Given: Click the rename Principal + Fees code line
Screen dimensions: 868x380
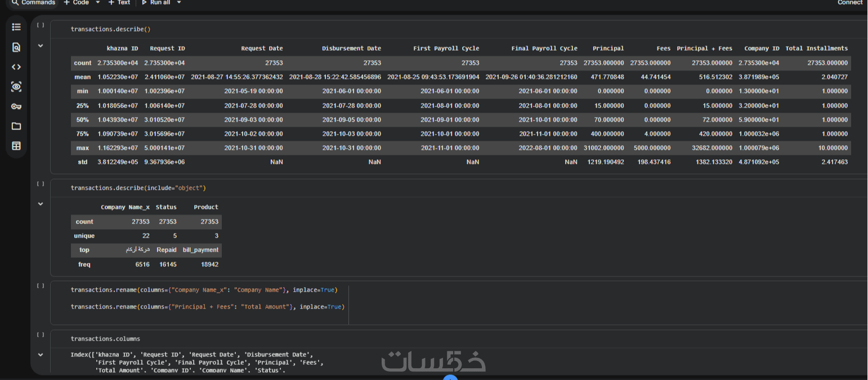Looking at the screenshot, I should coord(207,307).
